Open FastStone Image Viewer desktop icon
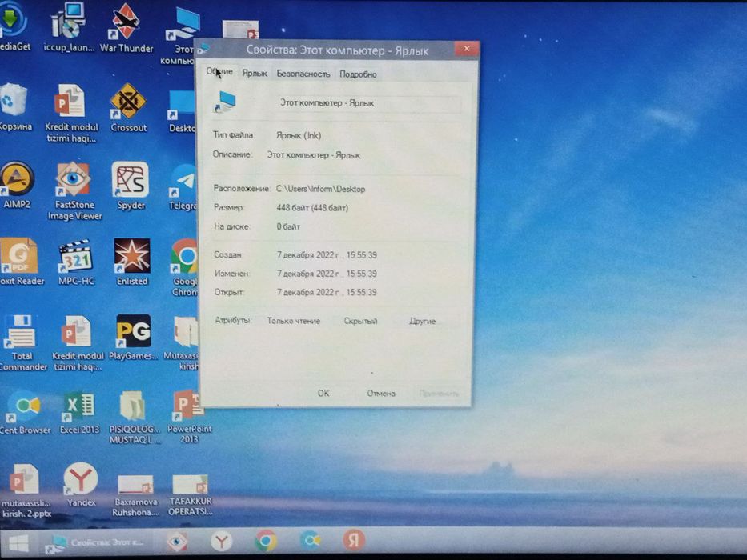The image size is (747, 560). click(x=74, y=190)
